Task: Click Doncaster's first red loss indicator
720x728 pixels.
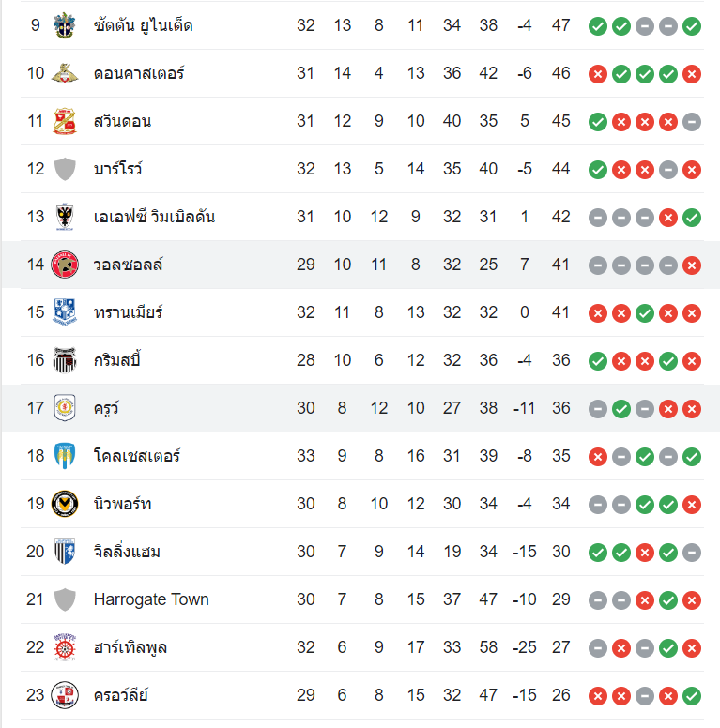Action: pos(598,74)
